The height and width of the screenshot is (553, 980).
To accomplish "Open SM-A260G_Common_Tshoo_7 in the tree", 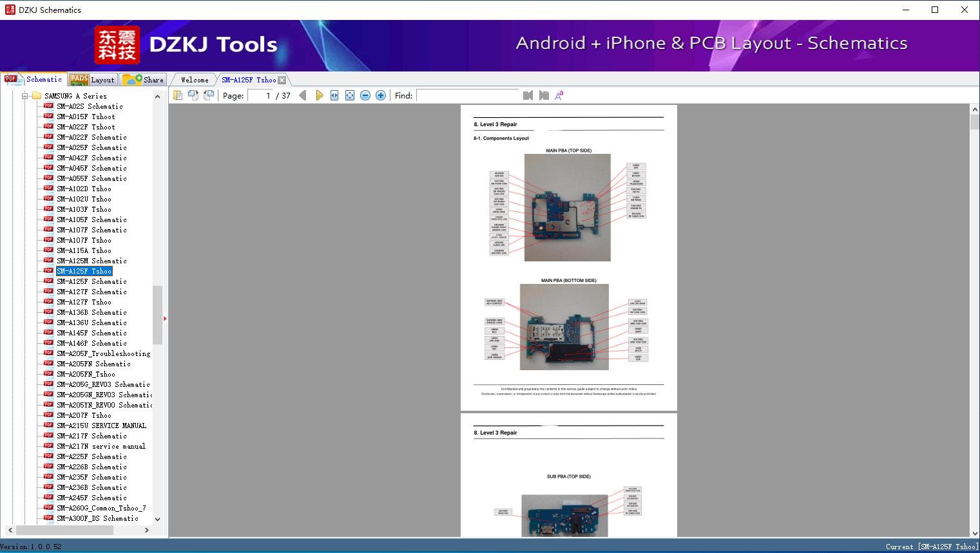I will 101,508.
